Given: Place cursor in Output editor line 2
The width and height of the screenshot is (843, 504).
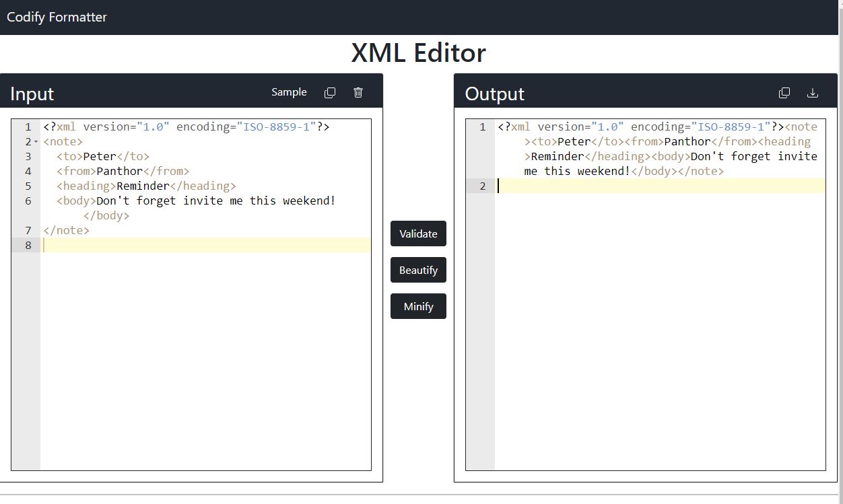Looking at the screenshot, I should [661, 186].
